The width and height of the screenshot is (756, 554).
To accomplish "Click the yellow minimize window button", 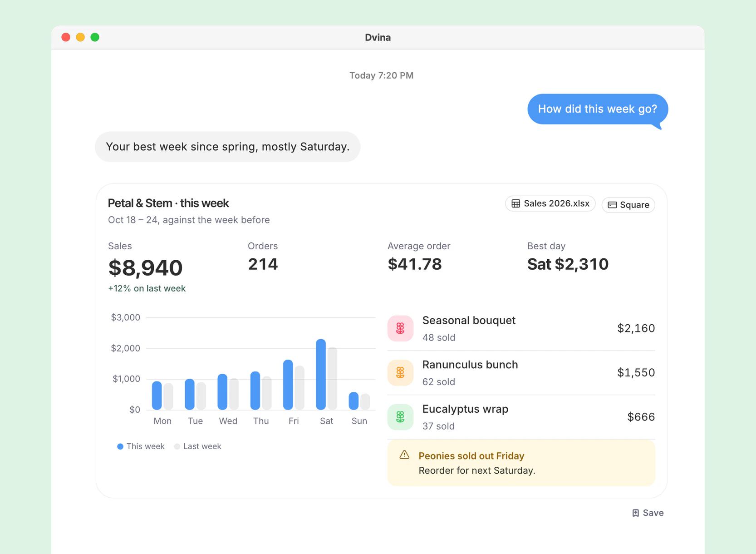I will pyautogui.click(x=80, y=37).
